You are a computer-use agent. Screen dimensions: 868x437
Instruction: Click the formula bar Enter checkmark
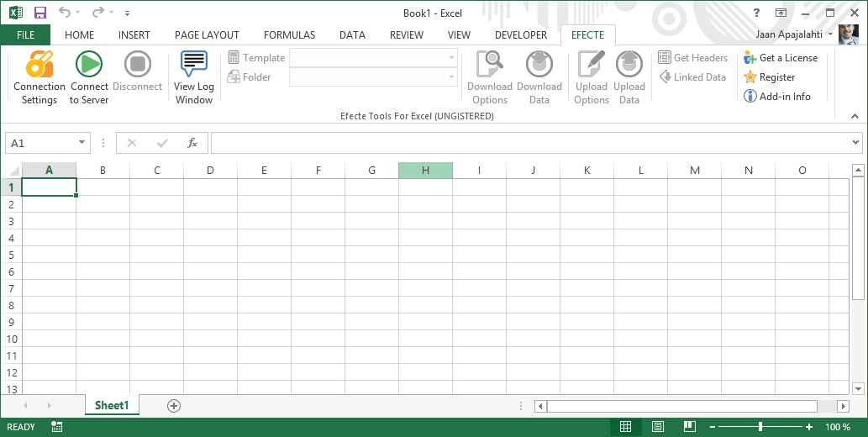[x=162, y=143]
